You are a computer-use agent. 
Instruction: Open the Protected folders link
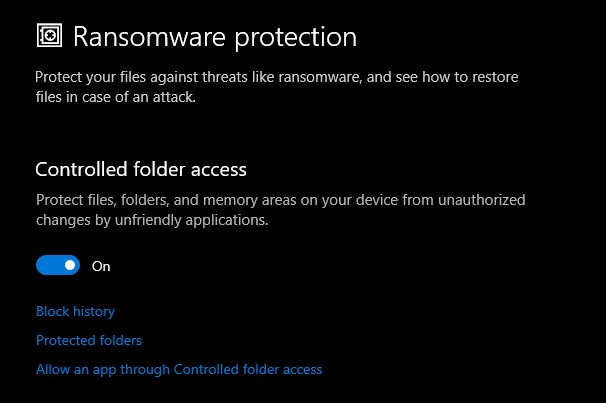[x=89, y=340]
